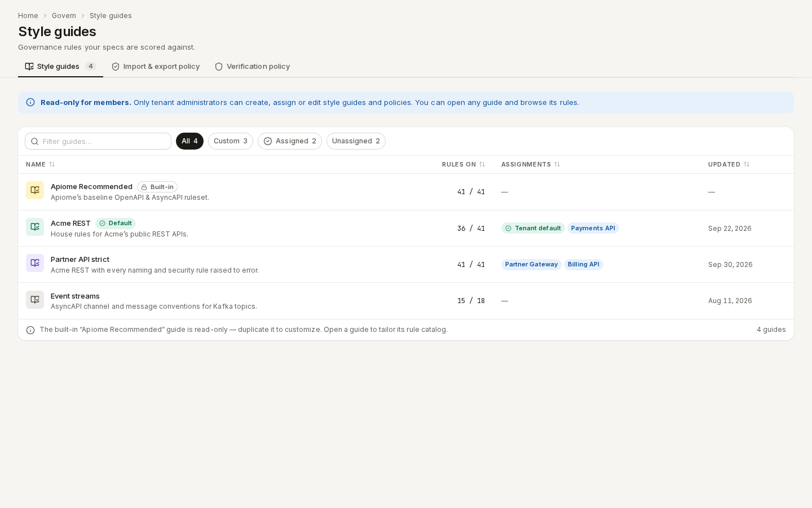Go to Govern in the breadcrumb
812x508 pixels.
[64, 16]
